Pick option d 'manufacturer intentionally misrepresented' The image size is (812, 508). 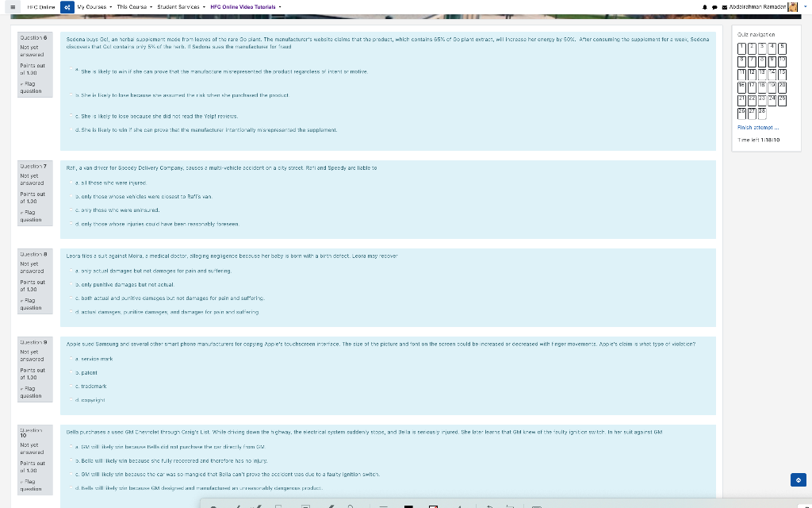pos(71,129)
